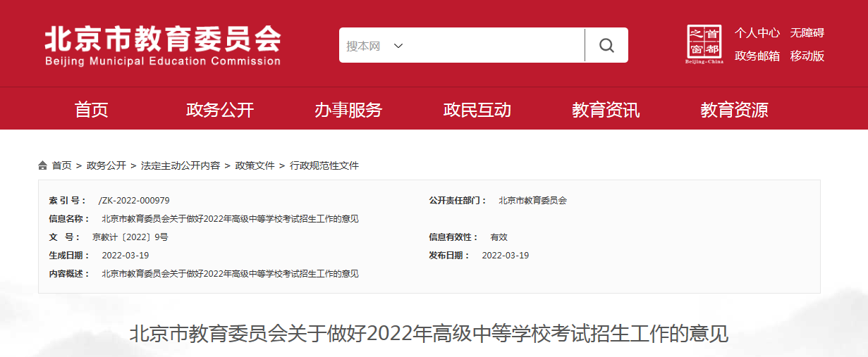Click 行政规范性文件 breadcrumb link
Screen dimensions: 868x357
click(324, 165)
